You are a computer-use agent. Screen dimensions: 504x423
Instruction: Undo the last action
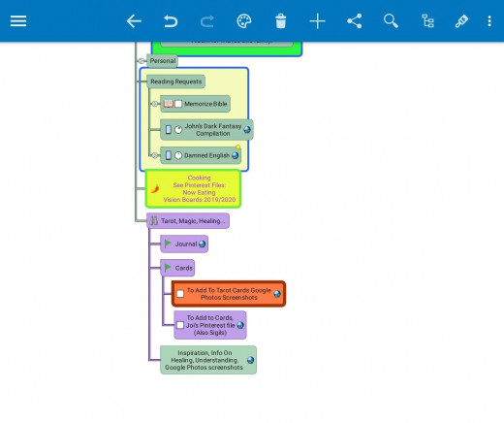(x=171, y=21)
